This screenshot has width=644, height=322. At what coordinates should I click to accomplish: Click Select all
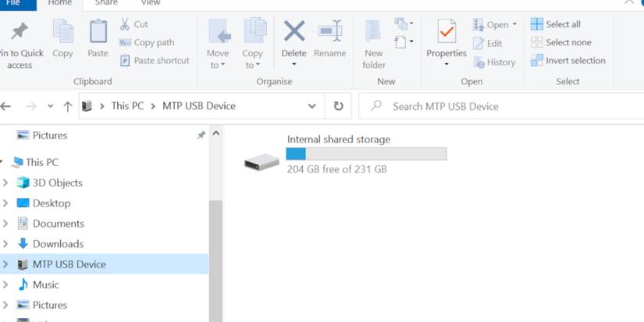(x=555, y=24)
